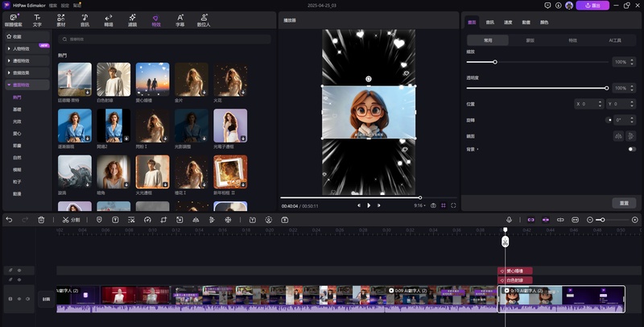This screenshot has width=644, height=327.
Task: Switch to the 顏色 properties tab
Action: point(544,23)
